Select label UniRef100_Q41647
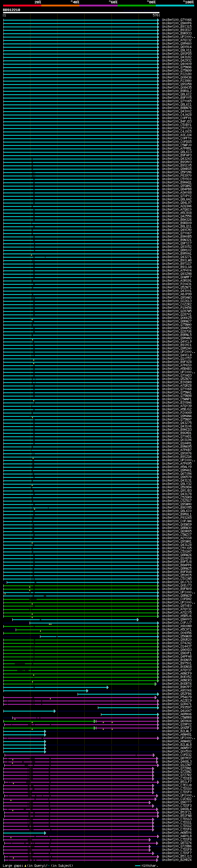This screenshot has width=197, height=868. pos(177,711)
